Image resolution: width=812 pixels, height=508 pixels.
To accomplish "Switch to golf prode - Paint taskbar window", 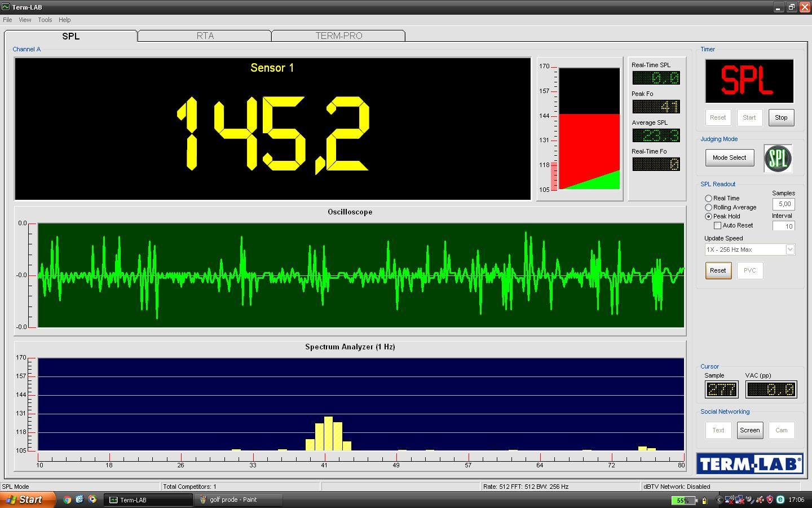I will point(239,500).
